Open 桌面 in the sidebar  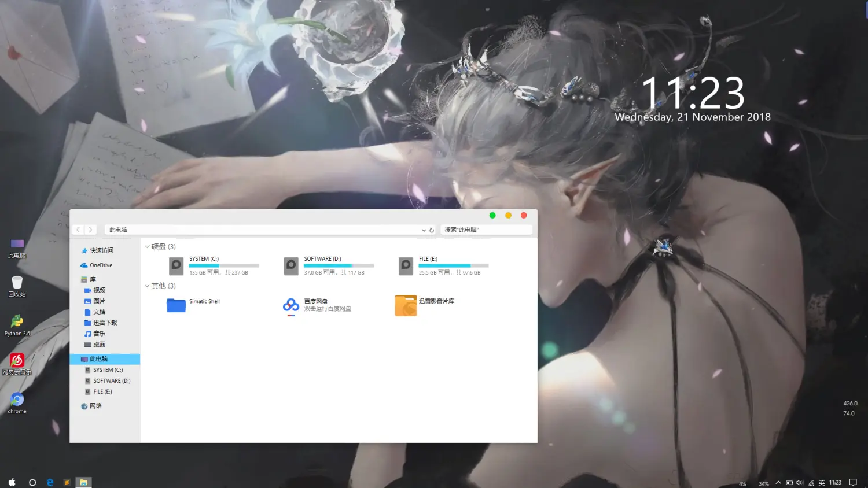tap(95, 345)
